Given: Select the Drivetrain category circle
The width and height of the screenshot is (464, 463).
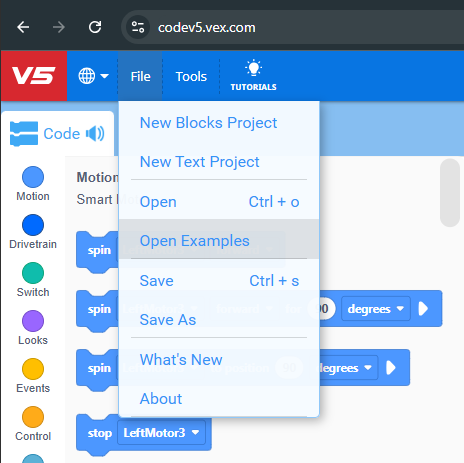Looking at the screenshot, I should pyautogui.click(x=33, y=225).
